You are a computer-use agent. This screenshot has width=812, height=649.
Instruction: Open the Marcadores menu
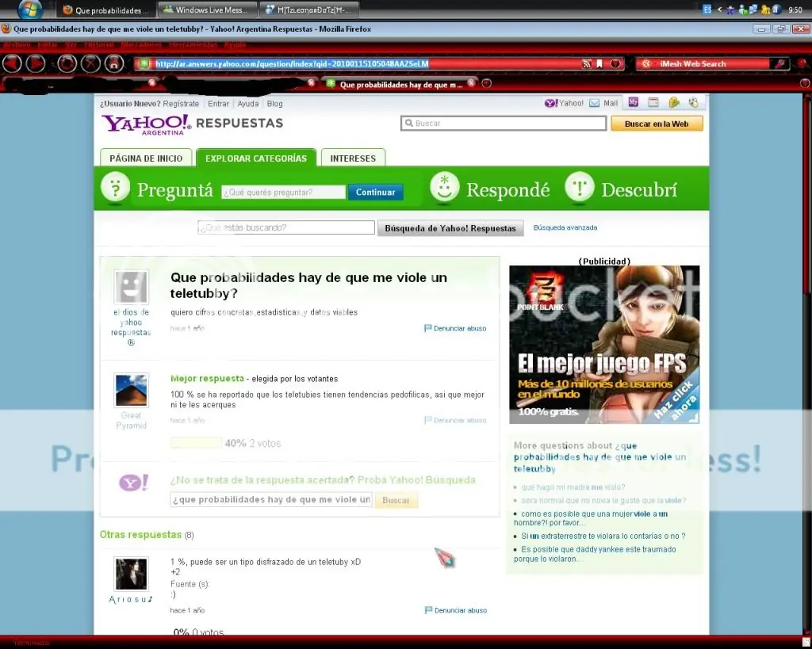tap(141, 44)
